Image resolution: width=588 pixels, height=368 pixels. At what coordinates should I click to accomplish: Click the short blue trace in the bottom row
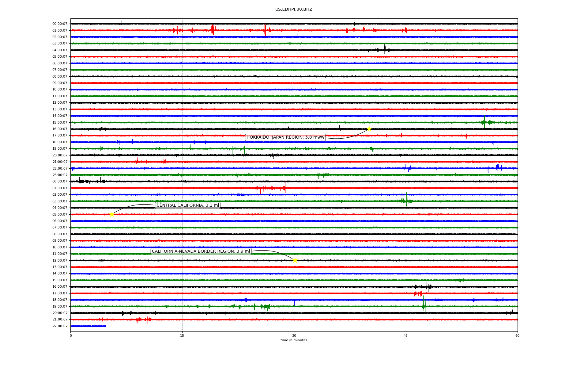tap(88, 326)
